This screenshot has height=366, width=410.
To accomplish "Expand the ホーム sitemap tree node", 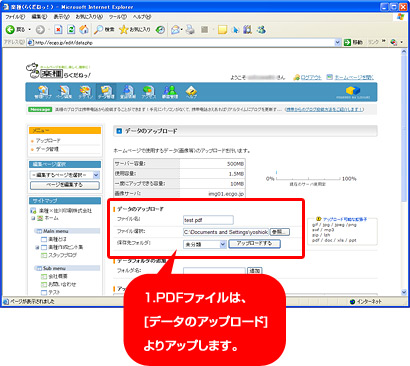I will [x=33, y=218].
